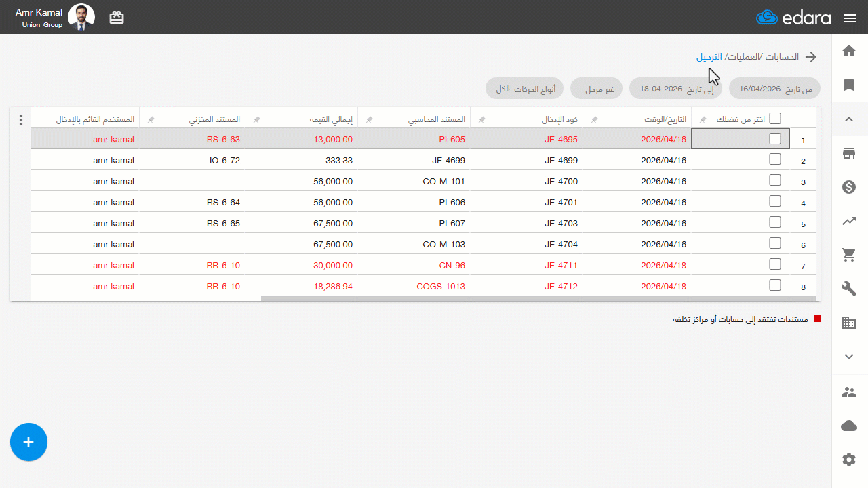
Task: Check the box for row JE-4711
Action: tap(775, 264)
